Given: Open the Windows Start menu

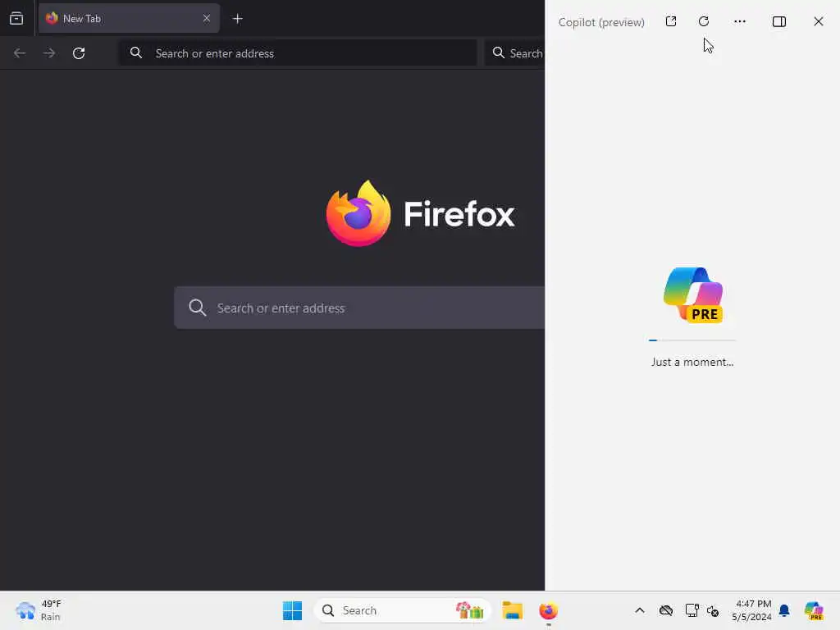Looking at the screenshot, I should click(292, 610).
